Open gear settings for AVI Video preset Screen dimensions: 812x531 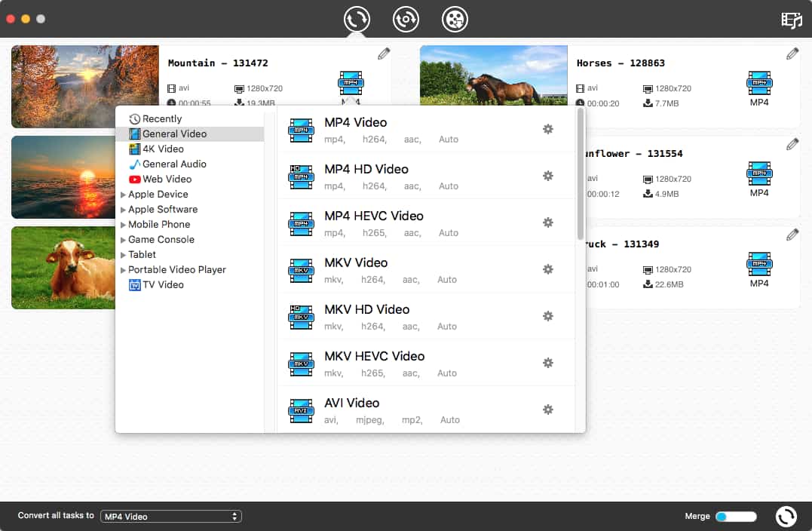point(547,410)
